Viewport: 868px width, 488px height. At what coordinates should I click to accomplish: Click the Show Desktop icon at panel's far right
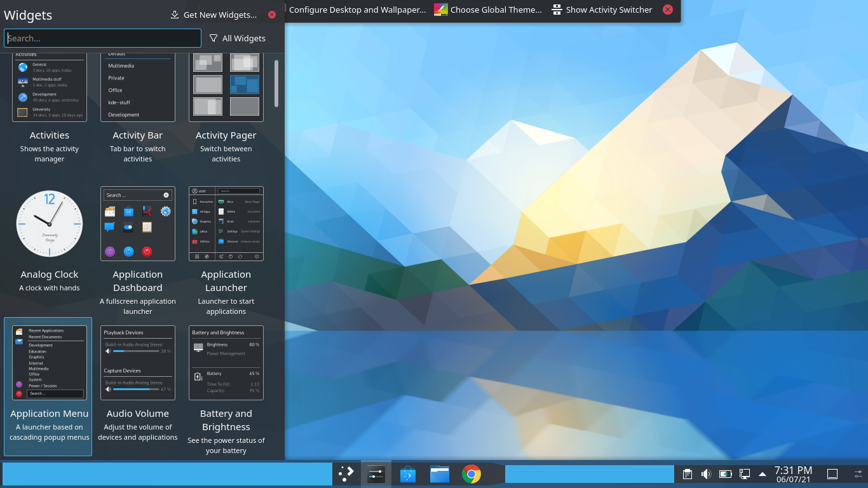point(832,473)
